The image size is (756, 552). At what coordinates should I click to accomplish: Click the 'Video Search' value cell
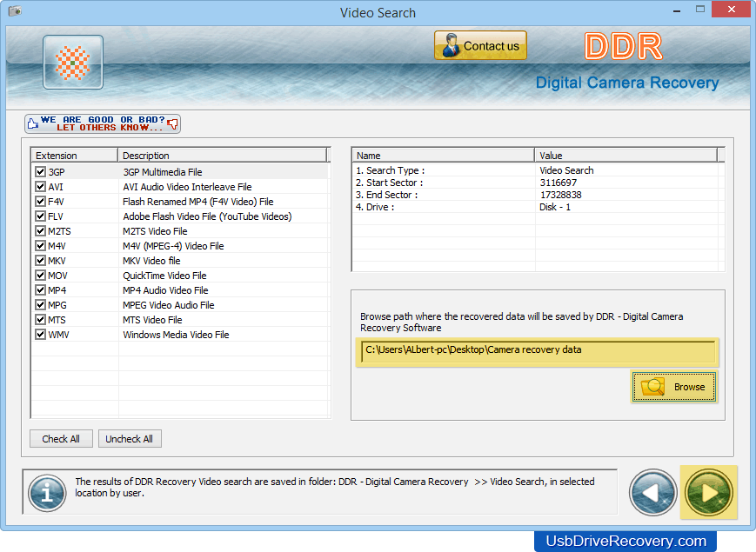coord(566,170)
